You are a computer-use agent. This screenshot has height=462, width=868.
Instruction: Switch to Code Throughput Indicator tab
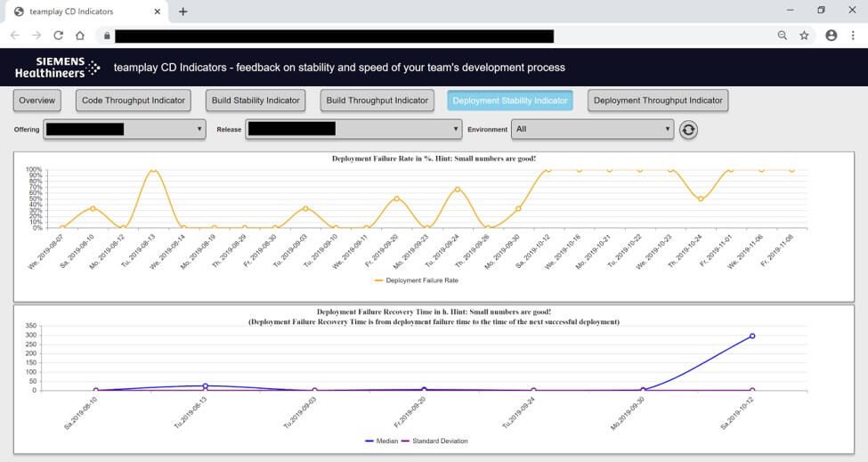tap(134, 101)
